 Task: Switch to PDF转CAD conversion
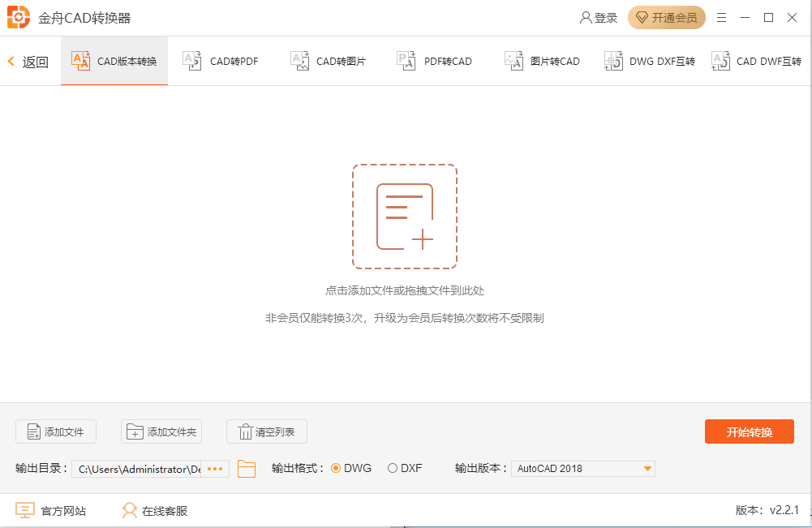pos(435,60)
